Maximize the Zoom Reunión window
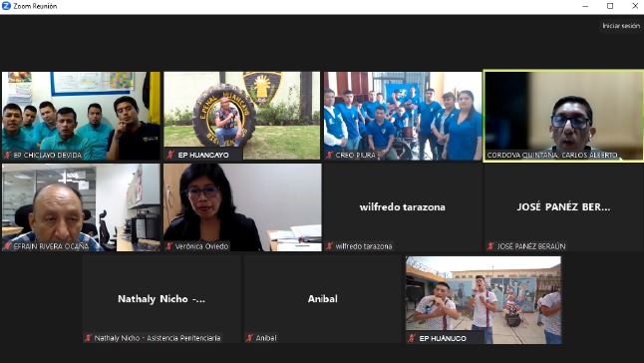 coord(610,6)
